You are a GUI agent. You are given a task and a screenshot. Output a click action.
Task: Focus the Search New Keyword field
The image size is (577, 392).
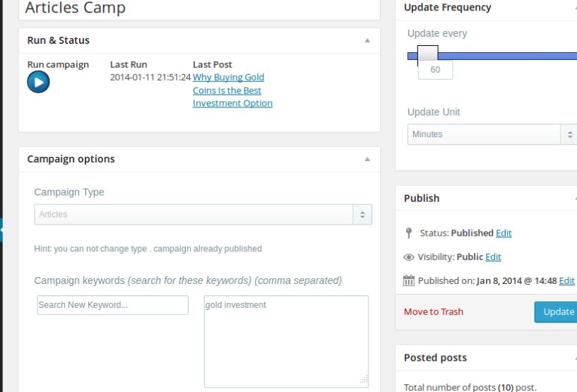click(112, 305)
